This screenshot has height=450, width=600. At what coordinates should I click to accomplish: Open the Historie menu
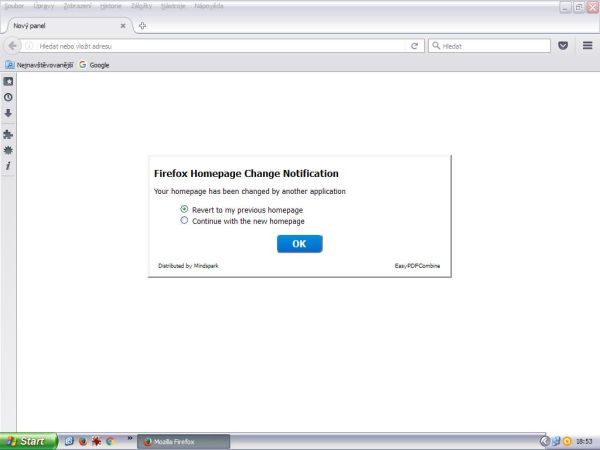tap(110, 6)
